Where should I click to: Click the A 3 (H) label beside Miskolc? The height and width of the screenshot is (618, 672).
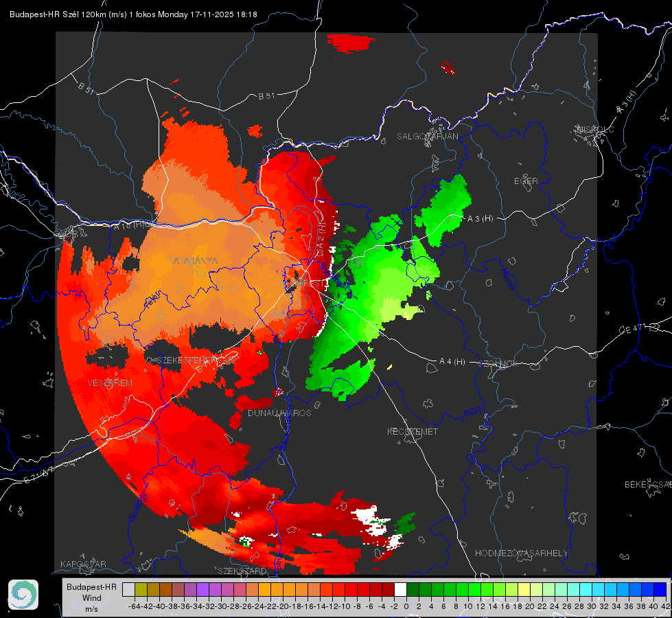627,102
